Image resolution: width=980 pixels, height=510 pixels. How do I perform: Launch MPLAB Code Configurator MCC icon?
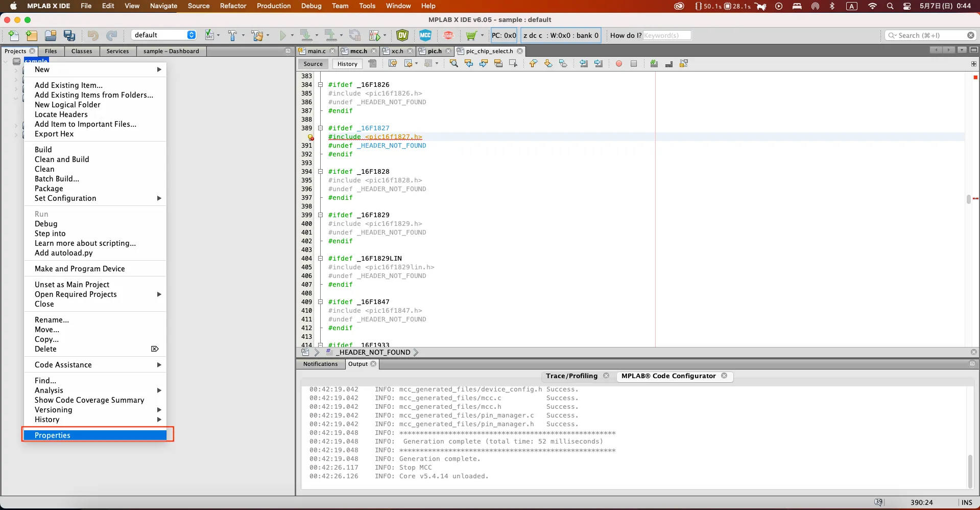(425, 35)
